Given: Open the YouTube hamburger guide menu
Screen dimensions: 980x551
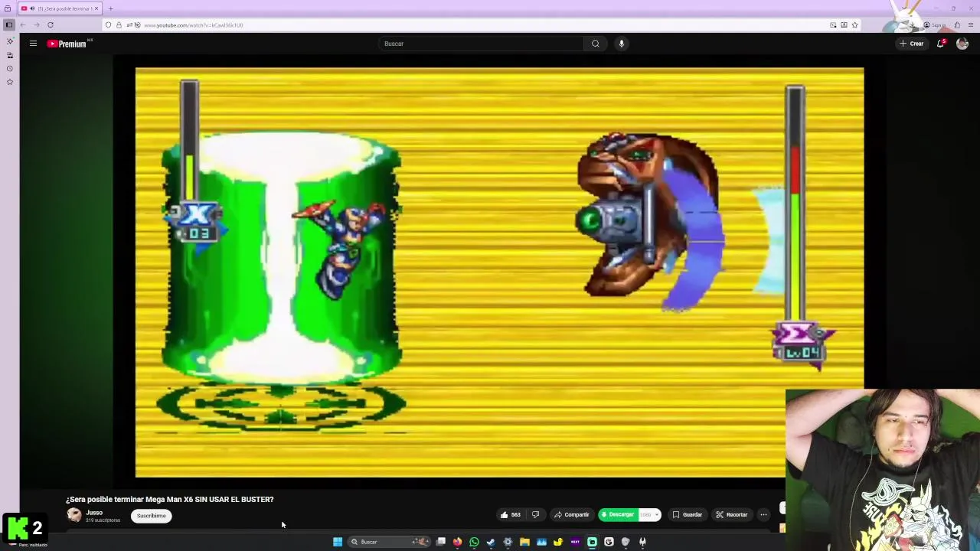Looking at the screenshot, I should (33, 44).
